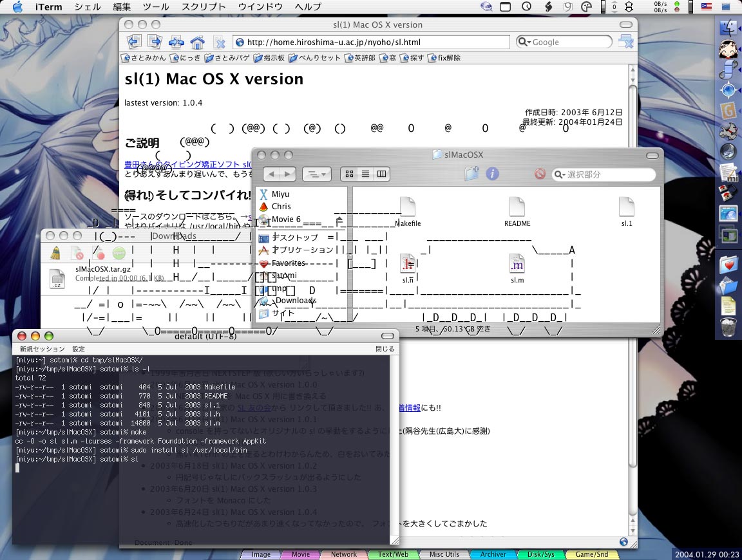Screen dimensions: 742x560
Task: Click the red delete icon in Finder toolbar
Action: [540, 174]
